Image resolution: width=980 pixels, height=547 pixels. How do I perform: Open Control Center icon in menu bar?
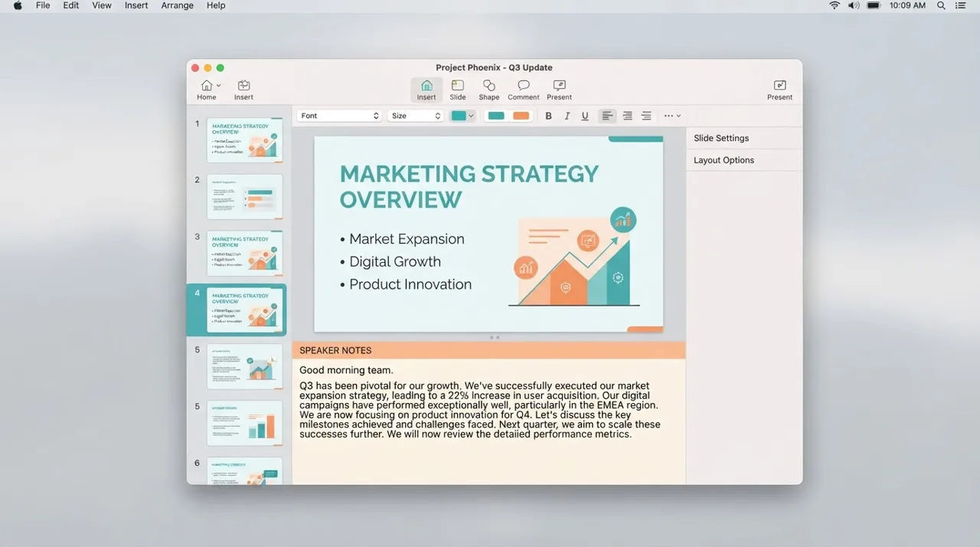pyautogui.click(x=960, y=5)
